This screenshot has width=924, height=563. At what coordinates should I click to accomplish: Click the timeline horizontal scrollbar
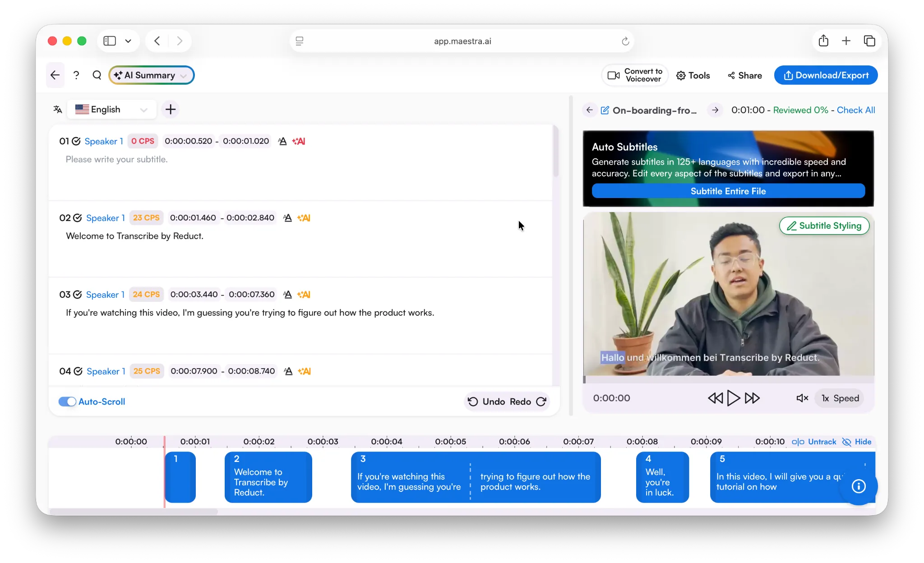133,512
